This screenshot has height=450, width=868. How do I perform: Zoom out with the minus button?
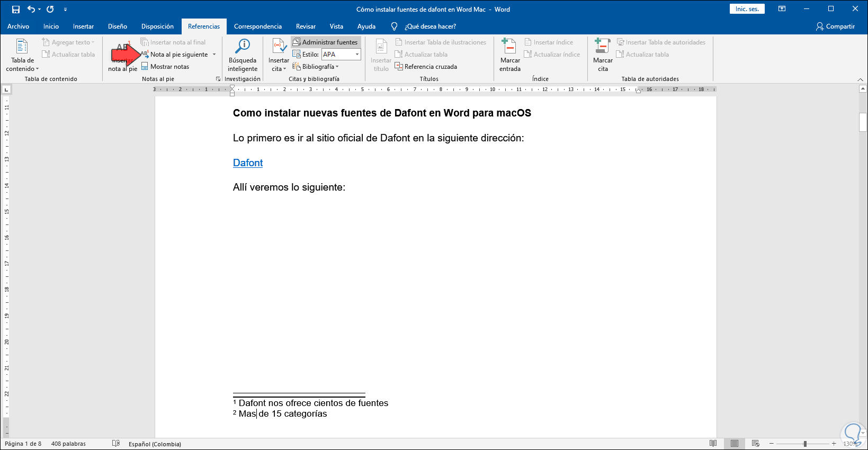tap(772, 444)
